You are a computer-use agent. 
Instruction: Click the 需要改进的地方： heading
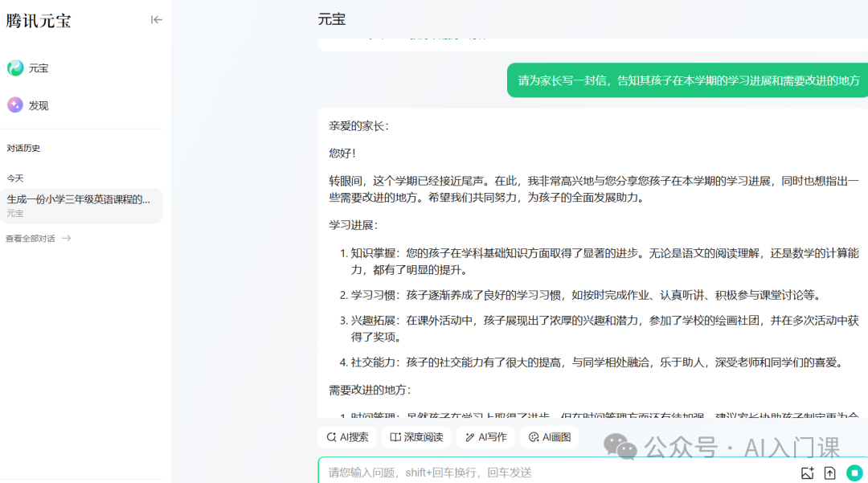point(371,390)
